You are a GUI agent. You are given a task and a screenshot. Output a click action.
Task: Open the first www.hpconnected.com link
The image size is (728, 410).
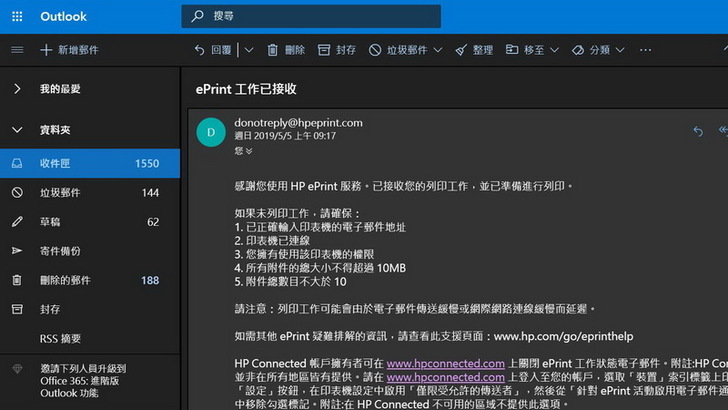[x=445, y=363]
